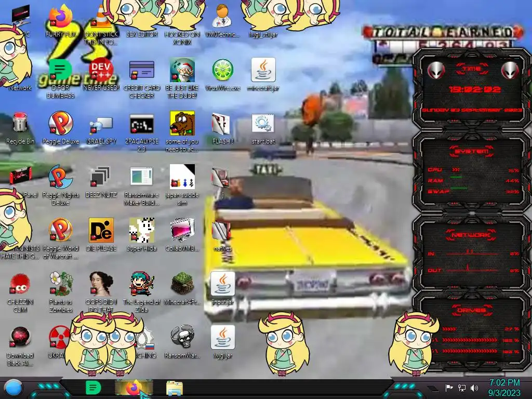Open Action Center flag tray icon
Screen dimensions: 532x399
click(449, 388)
